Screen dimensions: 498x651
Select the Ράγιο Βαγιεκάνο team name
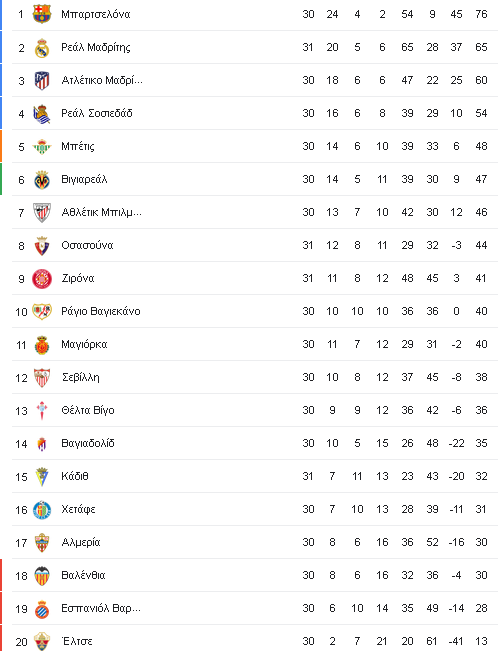pyautogui.click(x=101, y=311)
